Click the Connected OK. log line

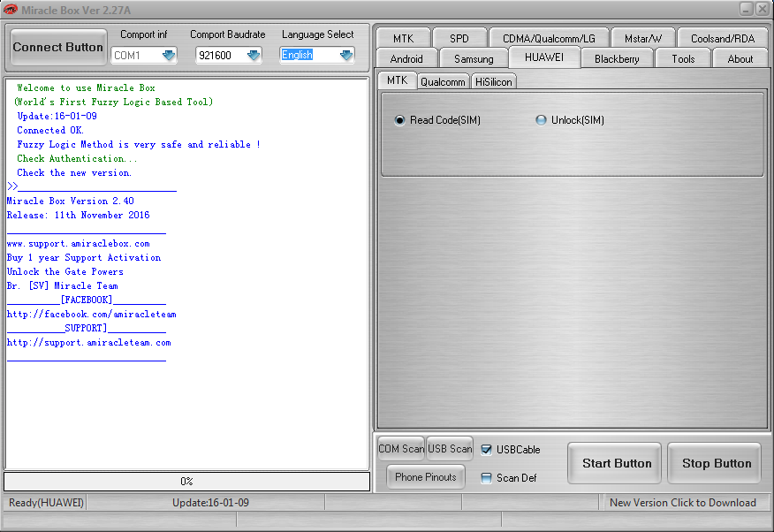[50, 130]
